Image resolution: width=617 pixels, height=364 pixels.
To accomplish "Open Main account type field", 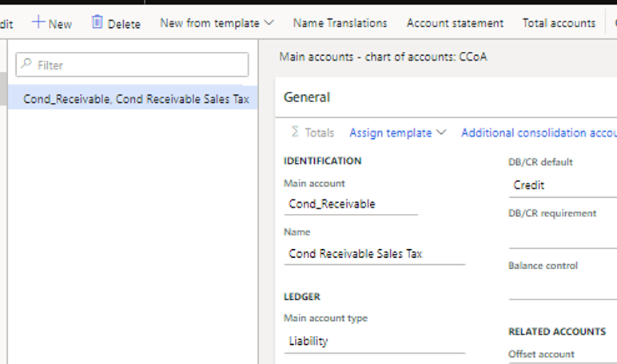I will pyautogui.click(x=373, y=342).
